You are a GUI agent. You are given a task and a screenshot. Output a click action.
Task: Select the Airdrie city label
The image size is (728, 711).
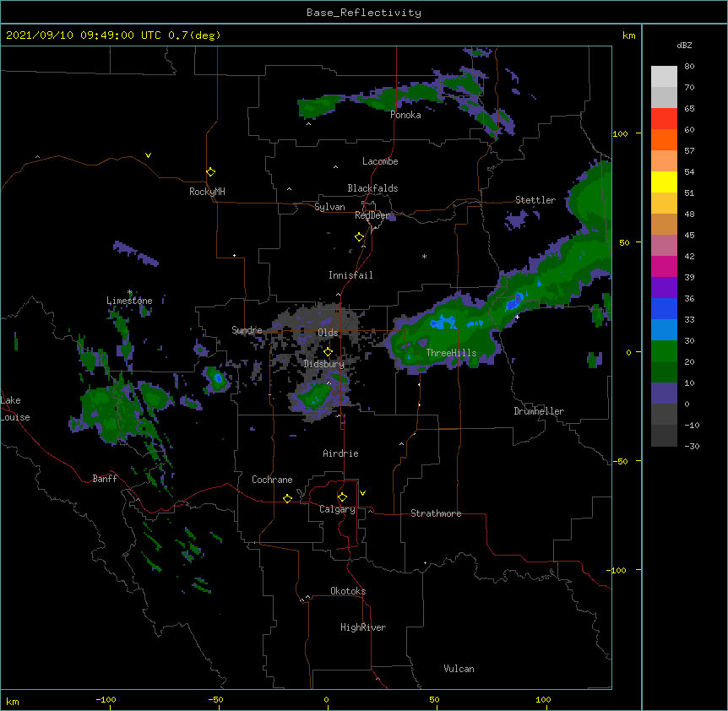click(341, 453)
